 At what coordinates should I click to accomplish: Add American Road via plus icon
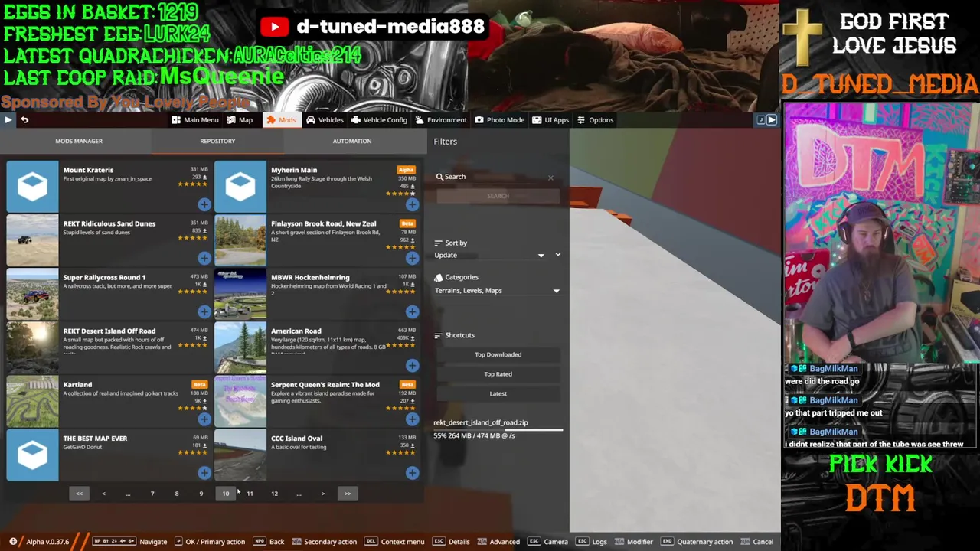(412, 365)
